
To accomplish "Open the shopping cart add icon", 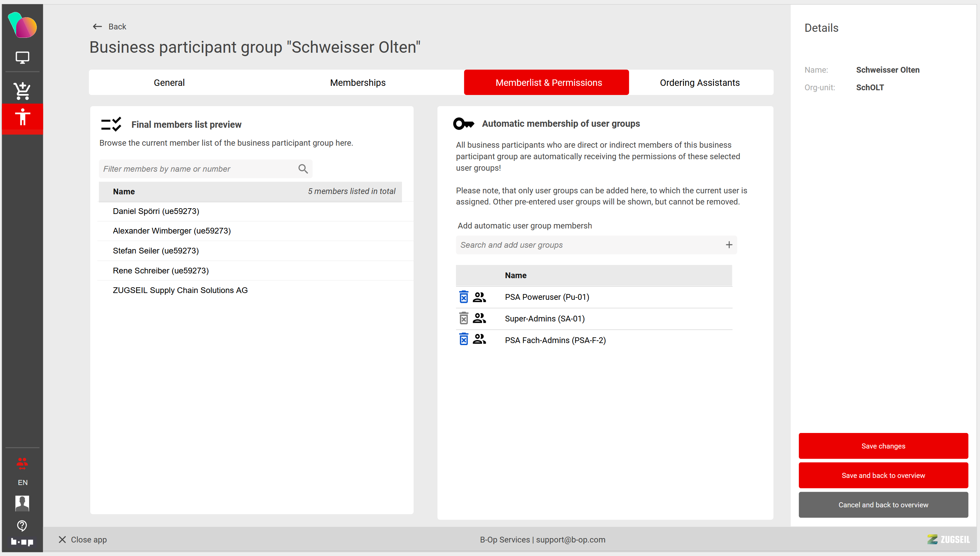I will (x=22, y=91).
